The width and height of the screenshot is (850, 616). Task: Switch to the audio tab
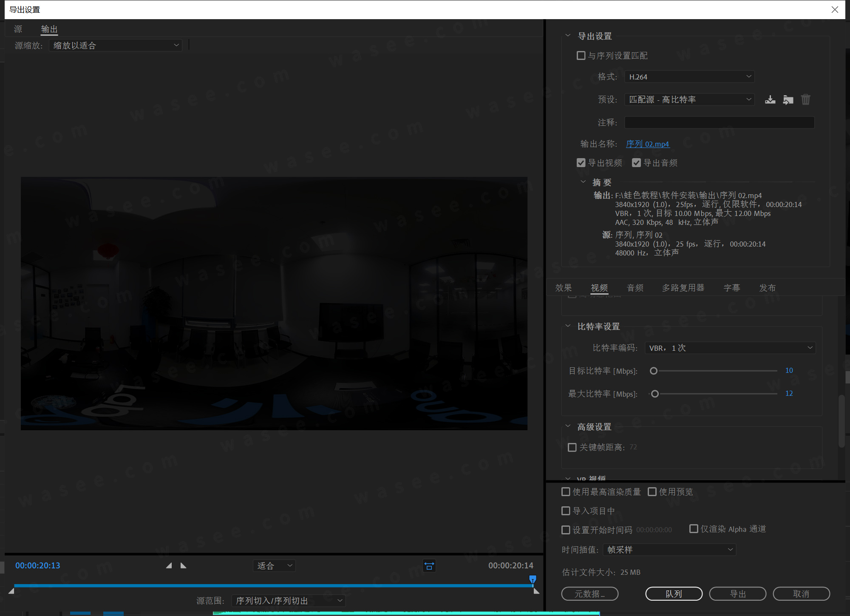635,288
